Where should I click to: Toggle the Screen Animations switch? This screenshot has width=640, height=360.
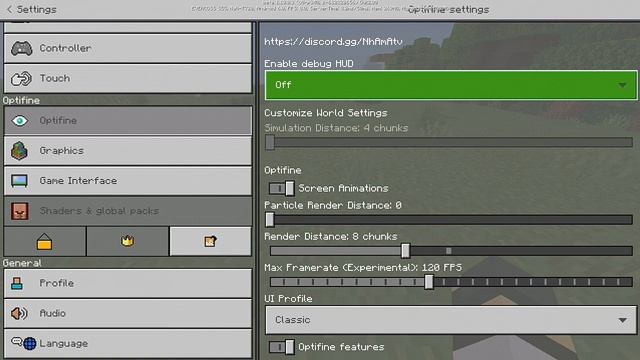[x=281, y=188]
